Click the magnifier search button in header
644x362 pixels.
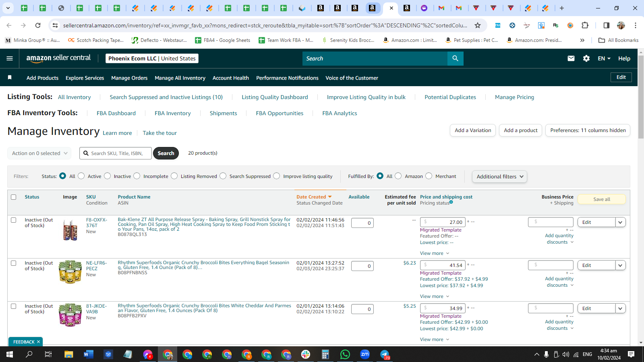point(455,58)
